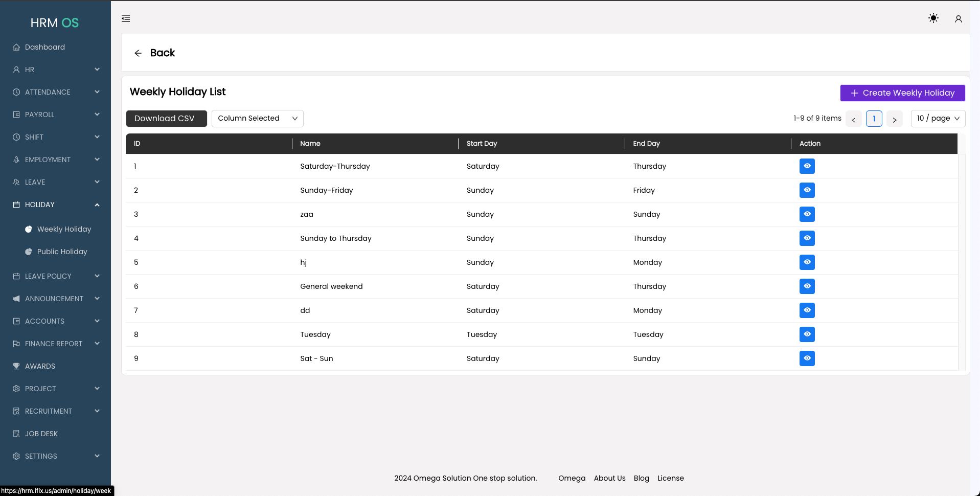Click the Dashboard home icon
The image size is (980, 496).
[16, 47]
